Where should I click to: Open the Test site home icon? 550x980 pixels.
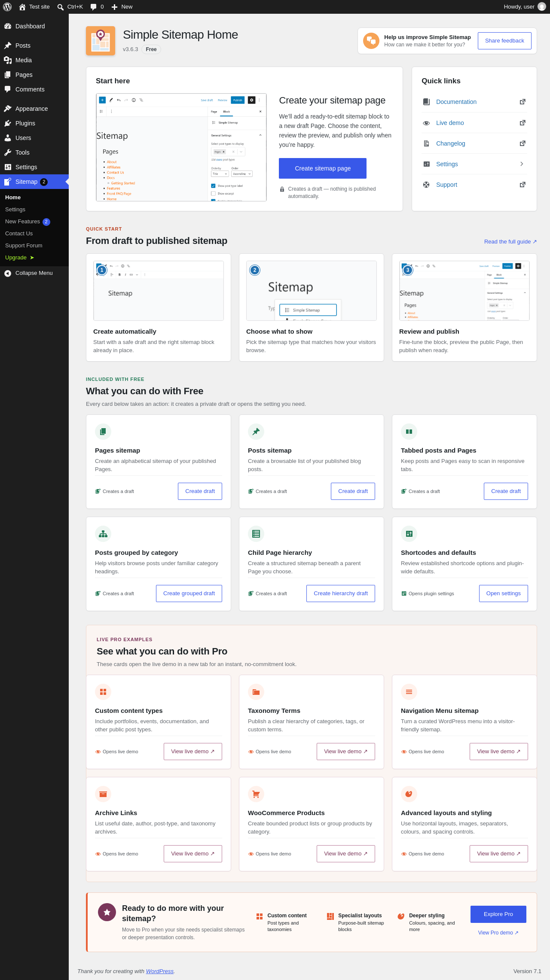click(x=22, y=7)
